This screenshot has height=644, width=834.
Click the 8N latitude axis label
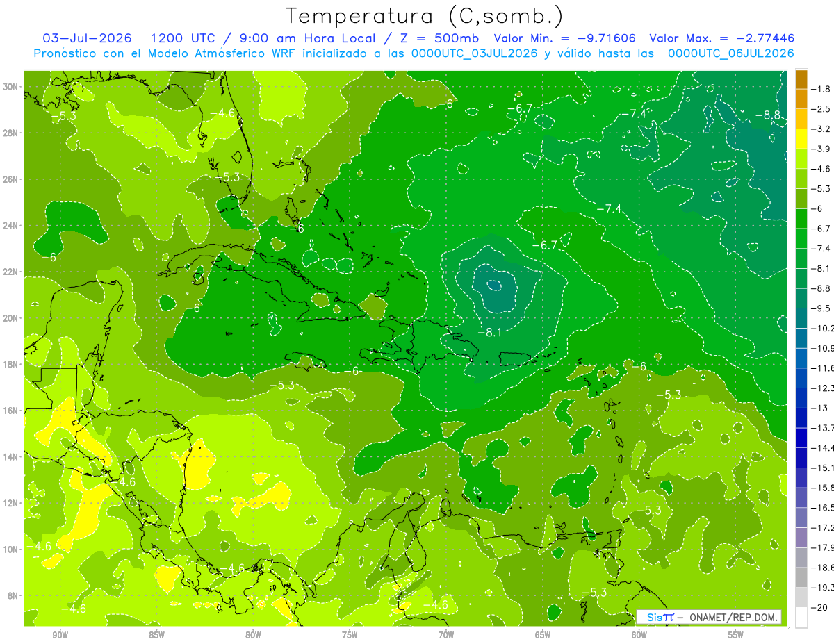coord(14,595)
